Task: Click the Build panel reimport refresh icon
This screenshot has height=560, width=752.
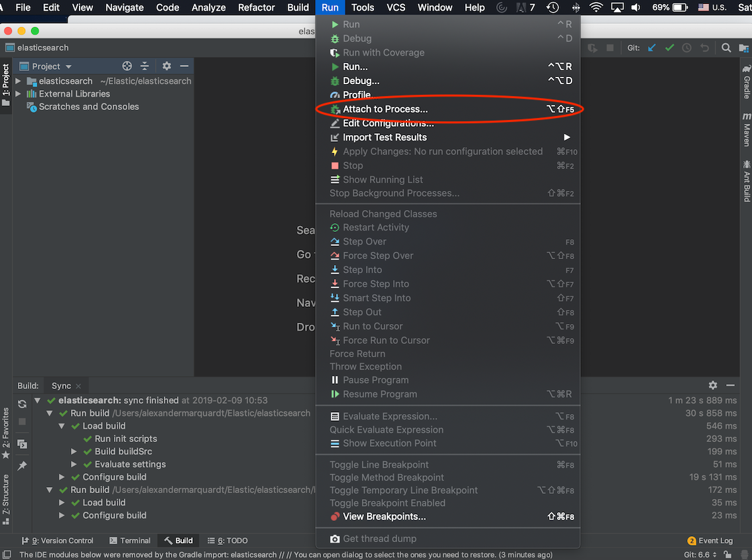Action: [22, 404]
